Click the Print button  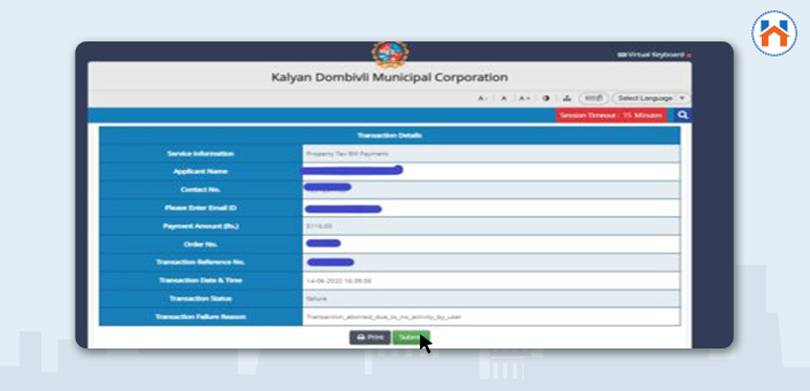[x=370, y=337]
